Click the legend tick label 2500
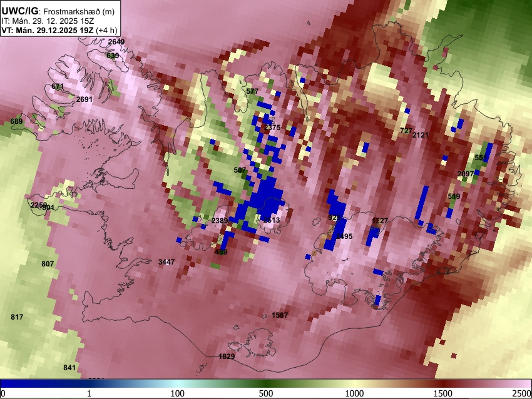 522,393
